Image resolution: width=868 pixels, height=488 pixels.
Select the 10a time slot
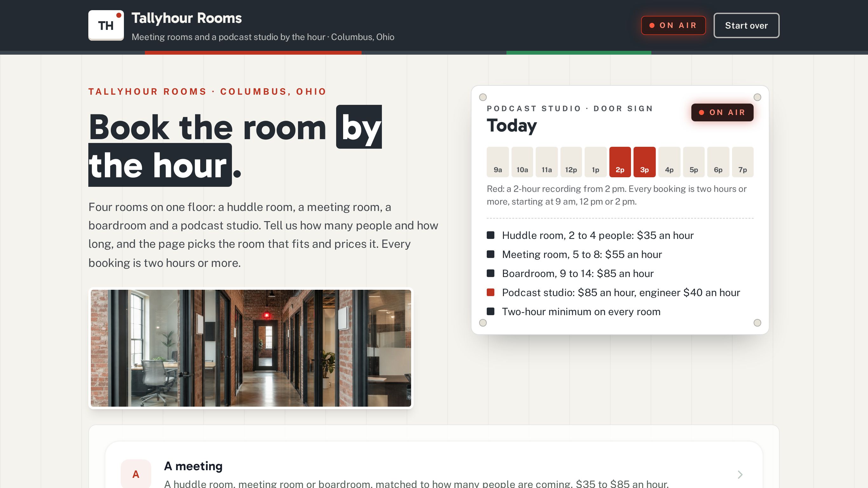click(x=522, y=162)
